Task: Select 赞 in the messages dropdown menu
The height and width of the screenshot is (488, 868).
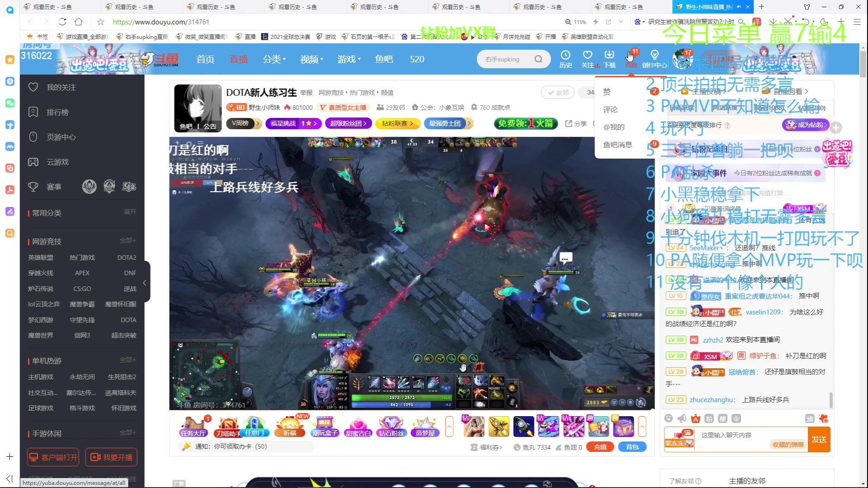Action: click(x=607, y=92)
